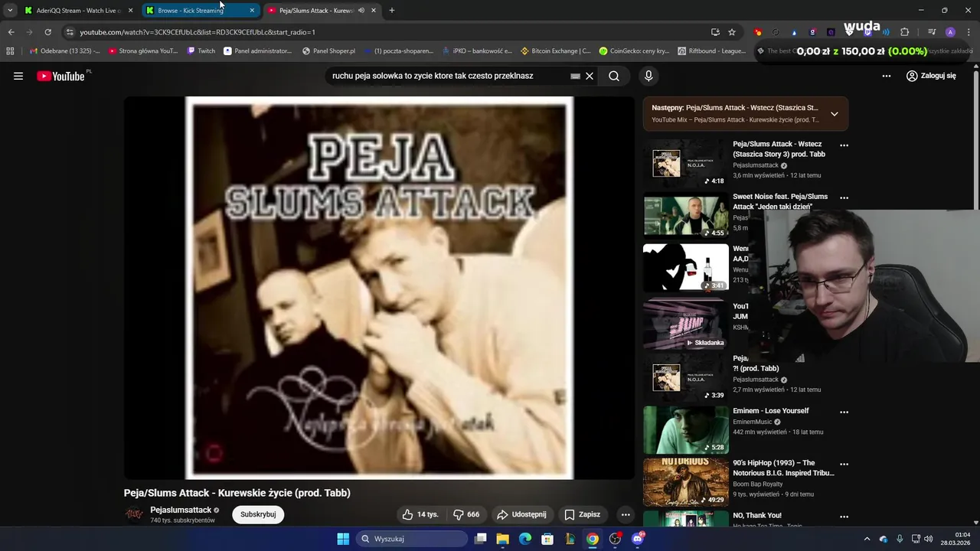Open more actions under the video
The height and width of the screenshot is (551, 980).
pyautogui.click(x=626, y=514)
